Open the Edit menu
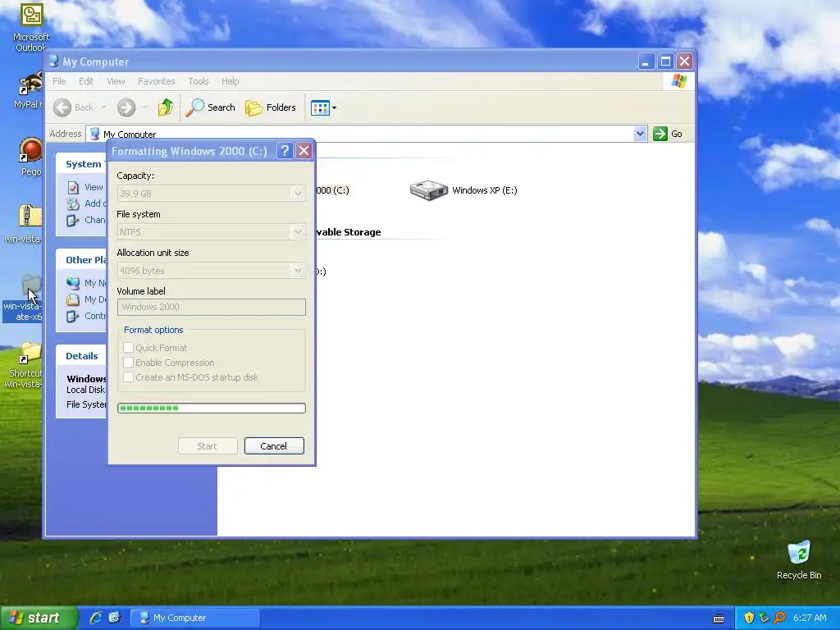The image size is (840, 630). click(x=86, y=81)
